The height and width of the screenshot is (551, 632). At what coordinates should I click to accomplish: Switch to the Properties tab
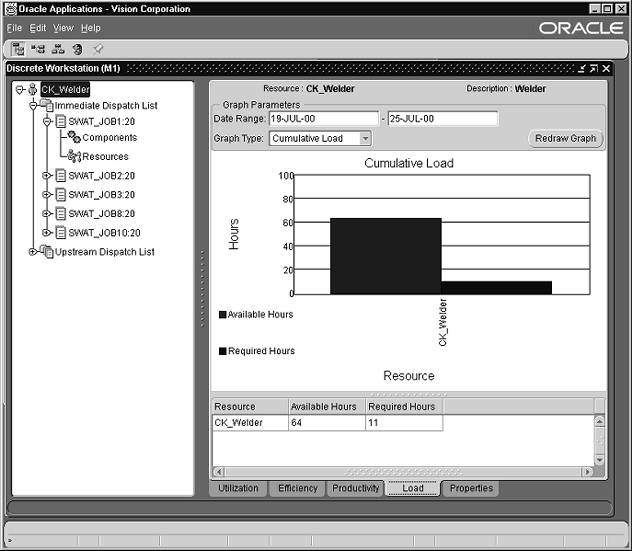pyautogui.click(x=471, y=488)
